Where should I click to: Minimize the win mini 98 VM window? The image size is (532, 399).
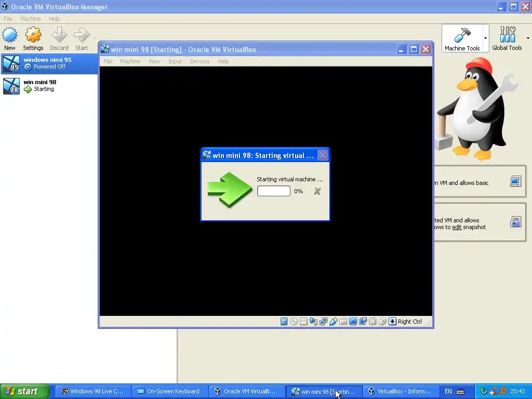click(x=401, y=49)
